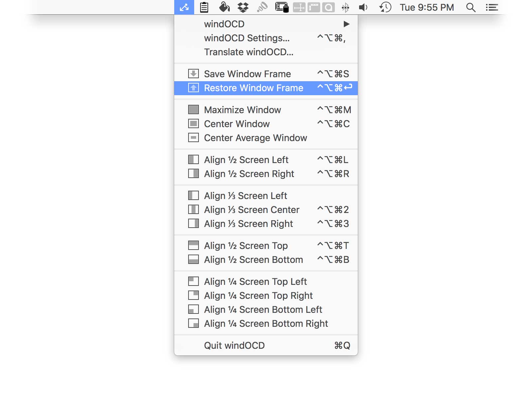The width and height of the screenshot is (532, 405).
Task: Choose Align ½ Screen Right
Action: (x=266, y=174)
